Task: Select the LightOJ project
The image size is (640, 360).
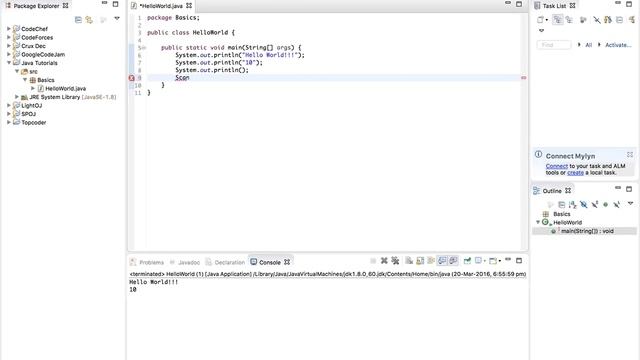Action: coord(31,106)
